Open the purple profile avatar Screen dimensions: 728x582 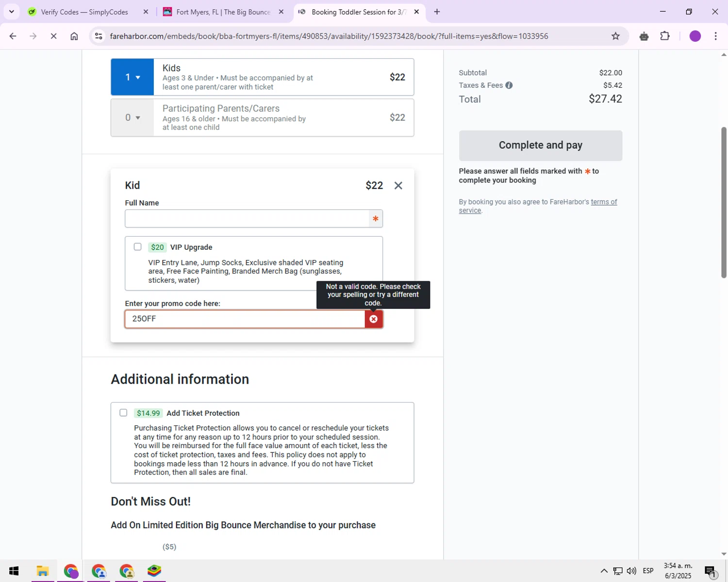(x=695, y=36)
